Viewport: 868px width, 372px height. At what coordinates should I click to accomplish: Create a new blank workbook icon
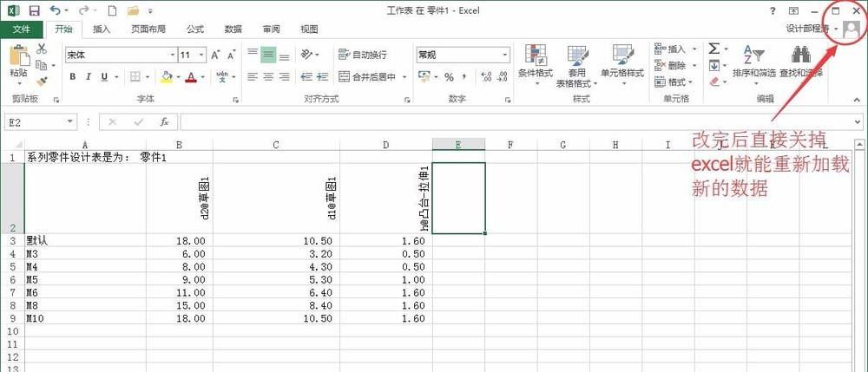pos(112,10)
